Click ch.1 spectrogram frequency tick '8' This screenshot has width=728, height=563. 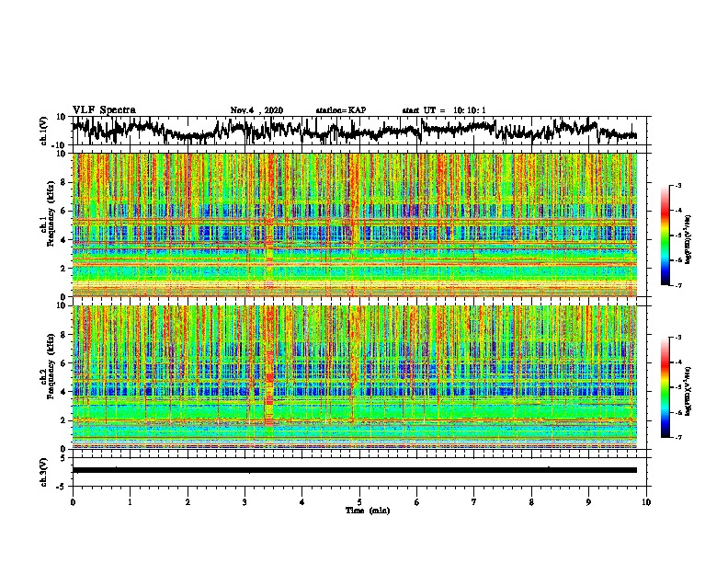point(64,182)
